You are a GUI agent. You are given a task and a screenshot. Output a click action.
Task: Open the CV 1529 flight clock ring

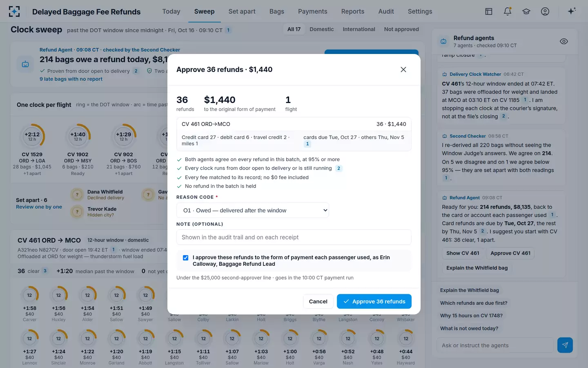(x=32, y=136)
